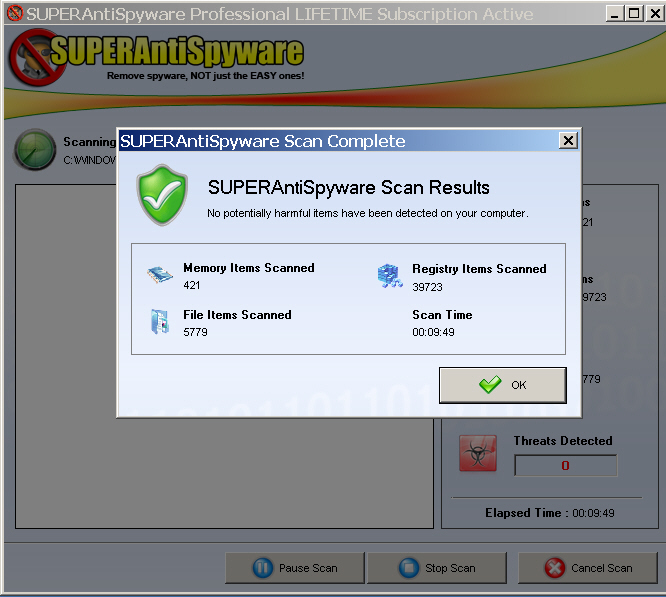The image size is (666, 597).
Task: Cancel the scan in the main window
Action: tap(587, 568)
